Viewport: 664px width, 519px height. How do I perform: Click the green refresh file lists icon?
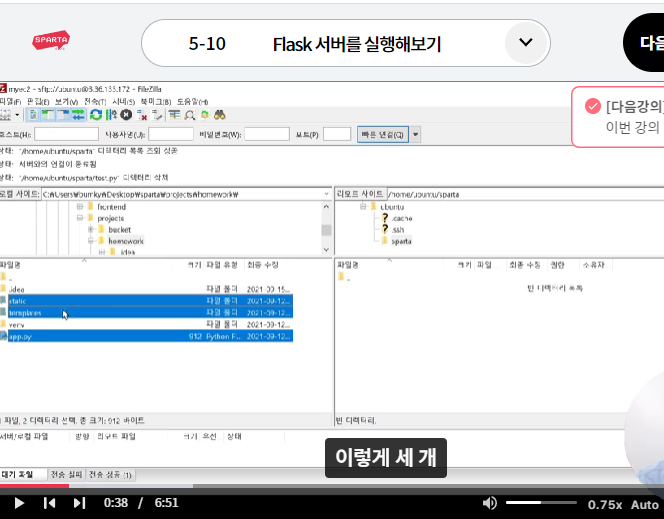point(96,115)
